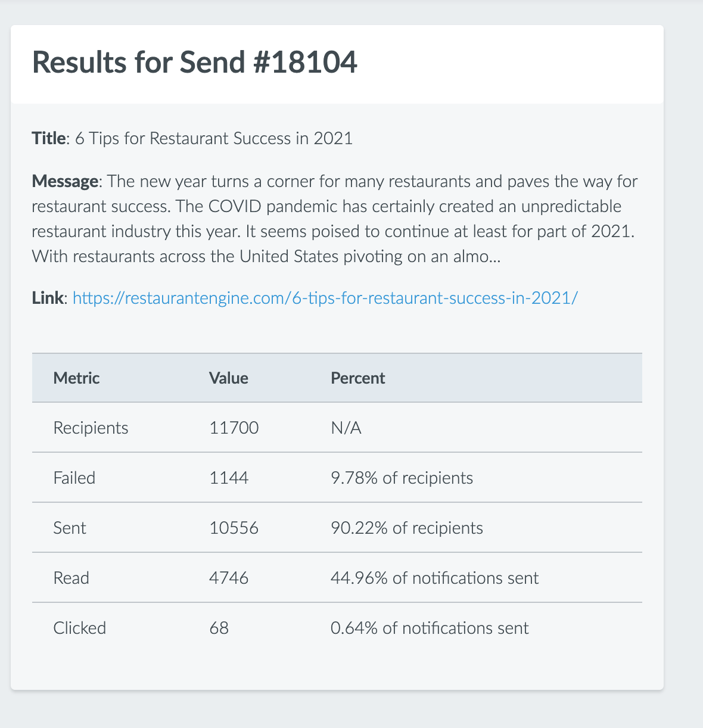The image size is (703, 728).
Task: Click the 68 clicked value
Action: click(219, 629)
